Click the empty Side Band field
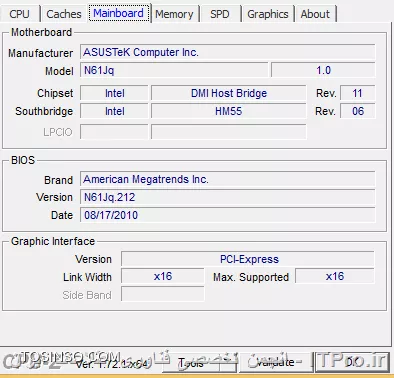This screenshot has width=394, height=378. click(x=163, y=294)
